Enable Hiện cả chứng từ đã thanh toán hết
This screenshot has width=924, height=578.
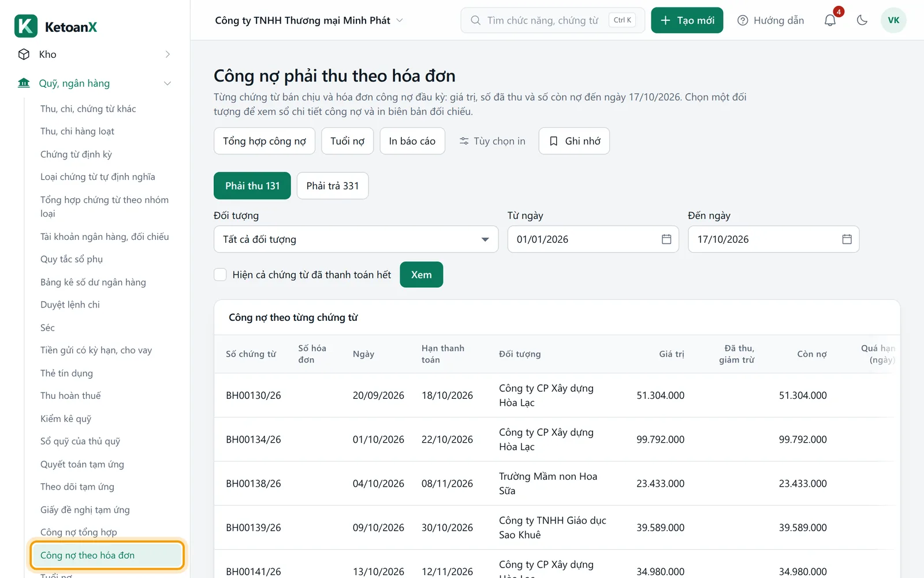pos(220,275)
